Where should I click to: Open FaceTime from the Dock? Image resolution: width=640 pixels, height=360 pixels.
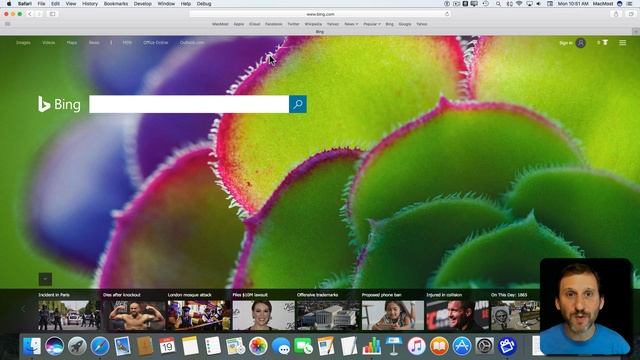click(x=303, y=346)
